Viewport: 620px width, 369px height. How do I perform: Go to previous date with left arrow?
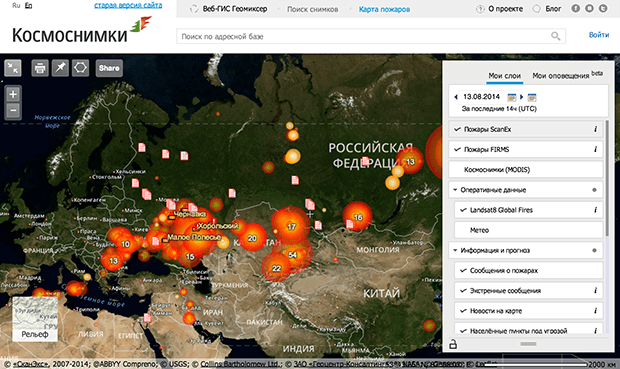456,97
